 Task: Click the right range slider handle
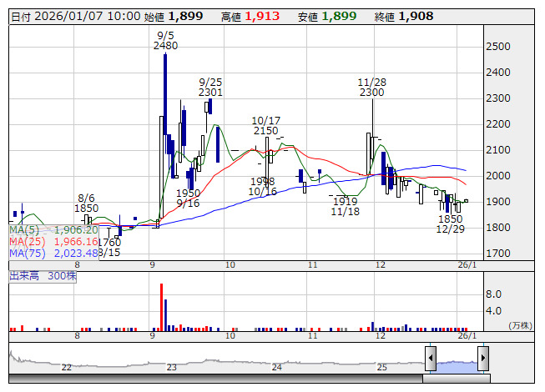(482, 359)
